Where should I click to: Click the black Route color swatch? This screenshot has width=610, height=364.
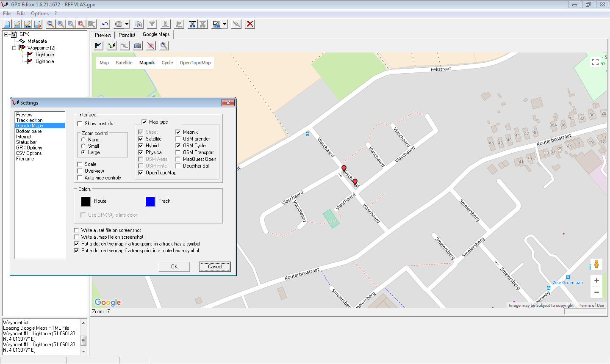point(86,201)
